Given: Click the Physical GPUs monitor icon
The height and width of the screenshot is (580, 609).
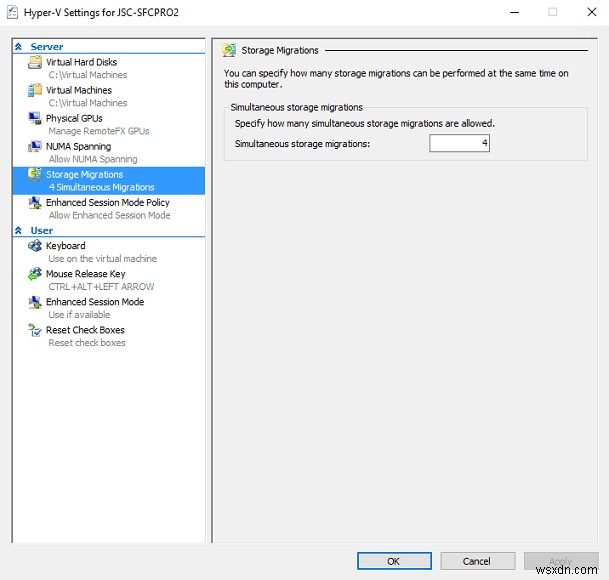Looking at the screenshot, I should (x=35, y=118).
